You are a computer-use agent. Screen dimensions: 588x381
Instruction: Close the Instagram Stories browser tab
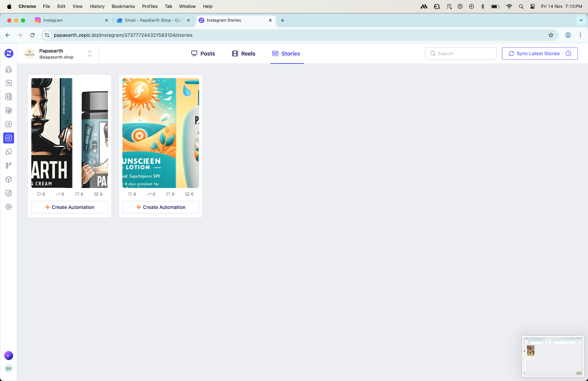point(270,20)
